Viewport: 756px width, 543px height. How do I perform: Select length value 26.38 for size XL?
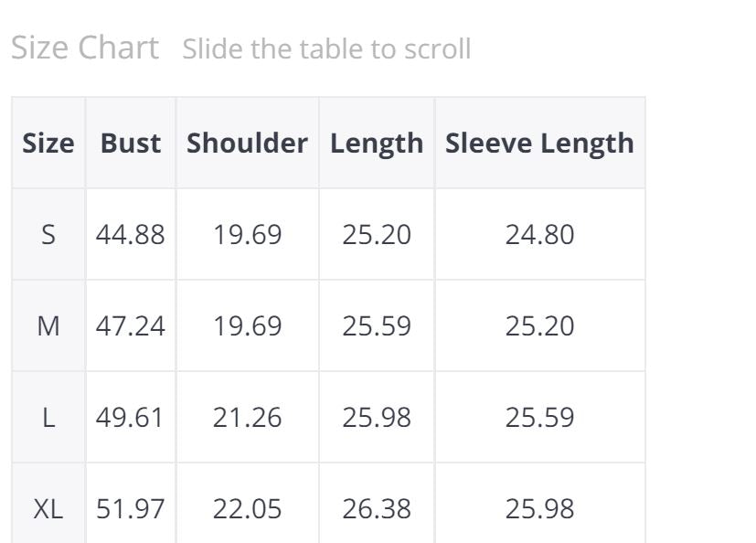coord(377,509)
